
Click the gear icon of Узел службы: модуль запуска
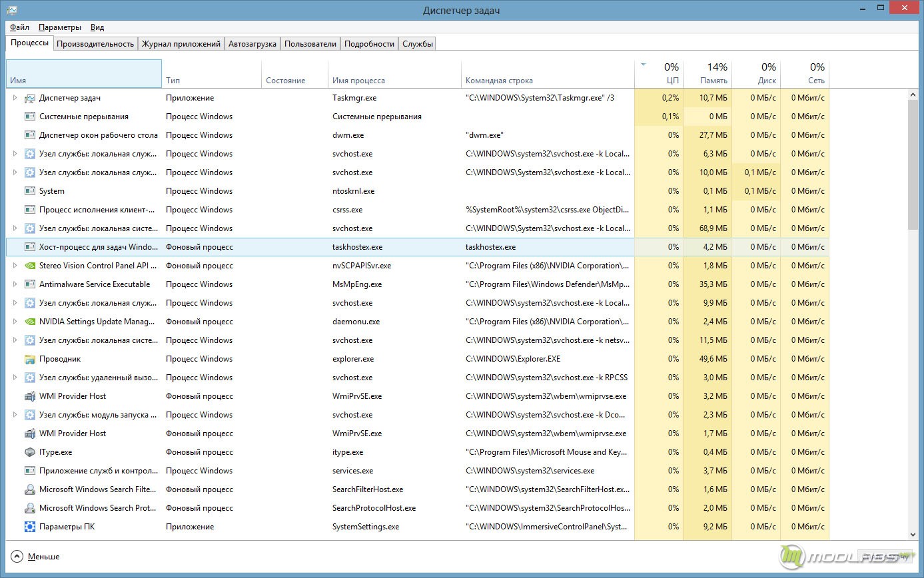30,415
